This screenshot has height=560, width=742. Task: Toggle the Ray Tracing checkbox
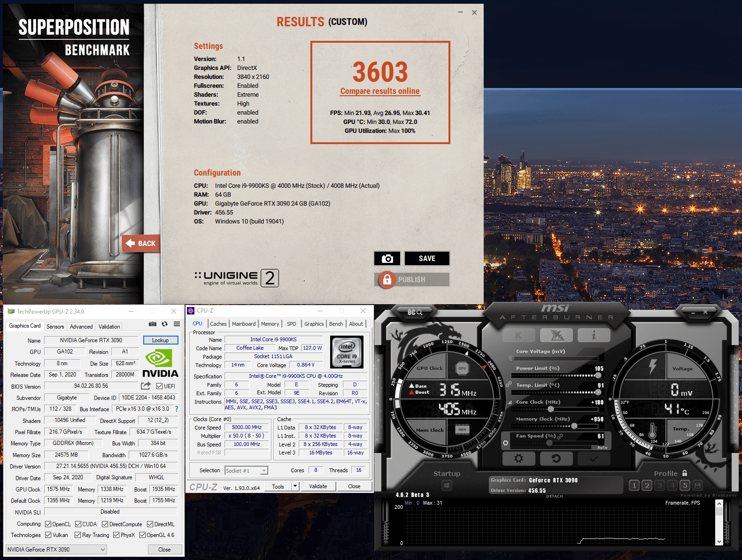pyautogui.click(x=77, y=535)
